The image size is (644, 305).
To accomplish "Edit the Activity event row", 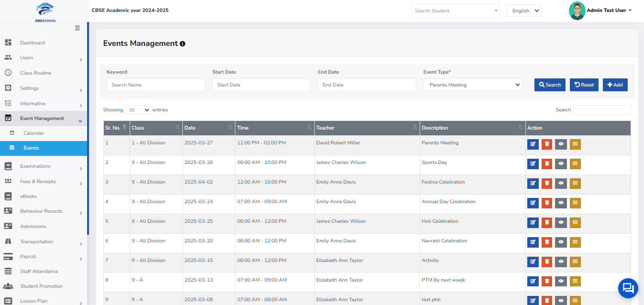I will pyautogui.click(x=533, y=262).
